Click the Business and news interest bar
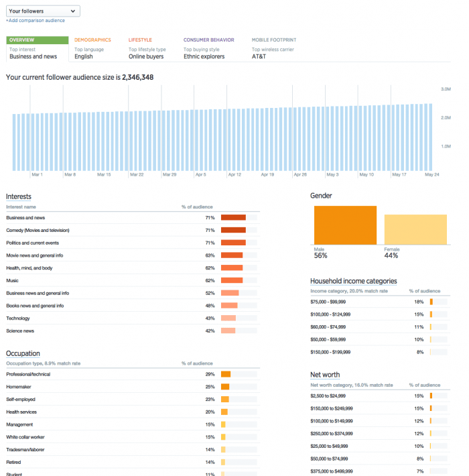Screen dimensions: 469x476 coord(233,217)
